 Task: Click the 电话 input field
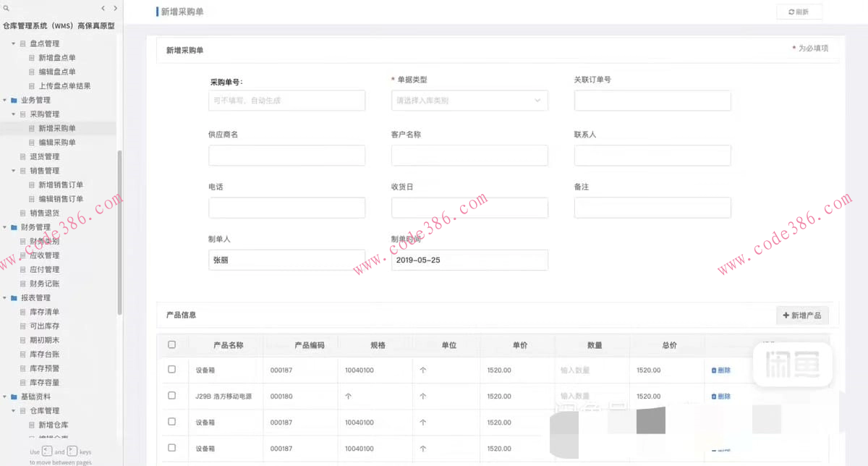pos(286,208)
